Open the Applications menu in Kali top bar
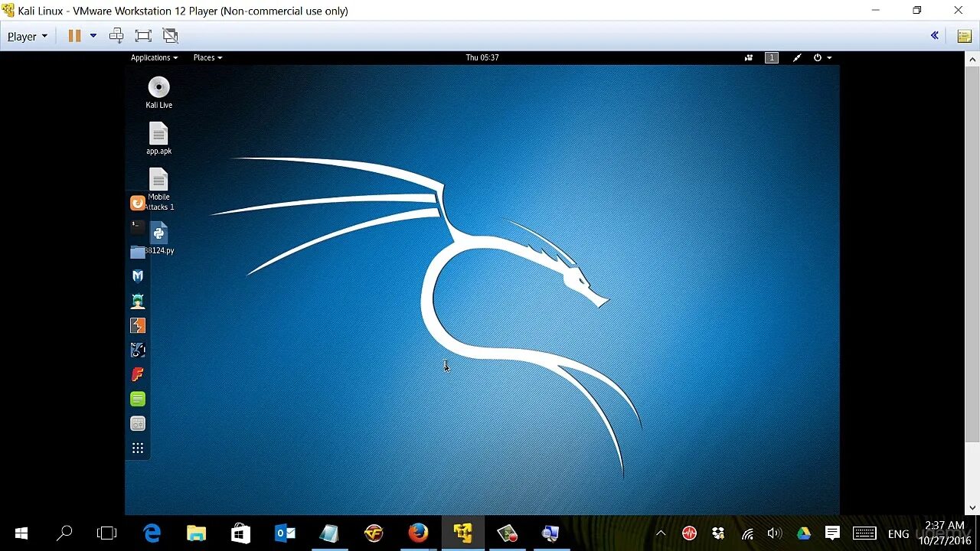980x551 pixels. (x=154, y=57)
